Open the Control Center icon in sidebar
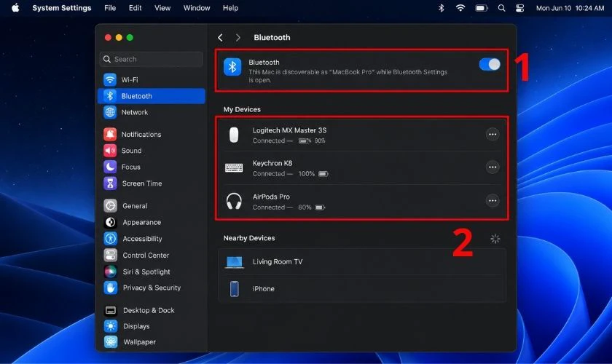612x364 pixels. pyautogui.click(x=111, y=255)
